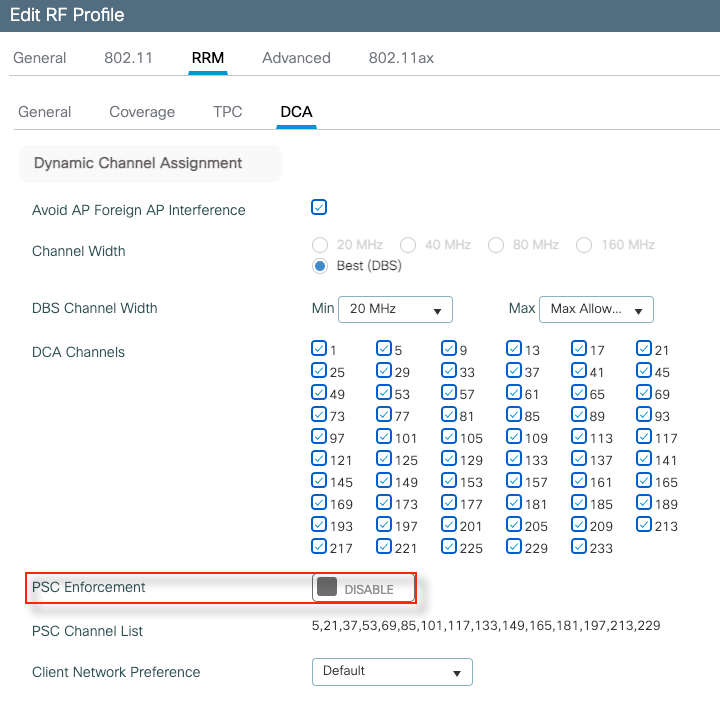The image size is (720, 720).
Task: Open the DBS Max channel width dropdown
Action: [596, 309]
